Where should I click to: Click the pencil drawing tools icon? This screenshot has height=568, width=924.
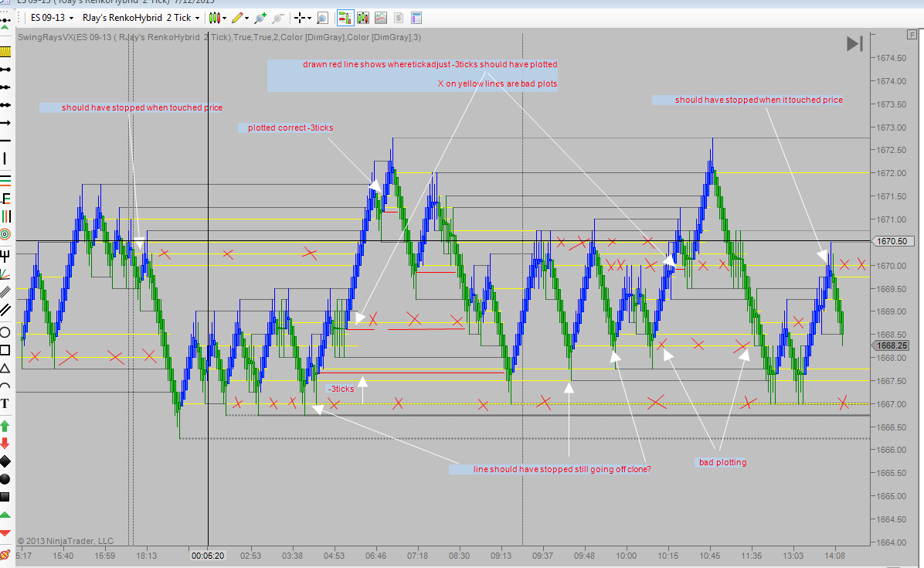tap(237, 18)
